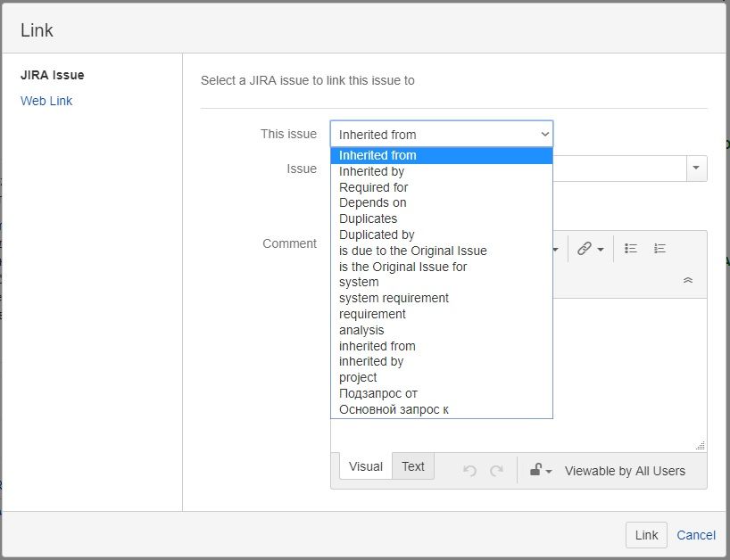Select the 'system' link type option

[442, 283]
